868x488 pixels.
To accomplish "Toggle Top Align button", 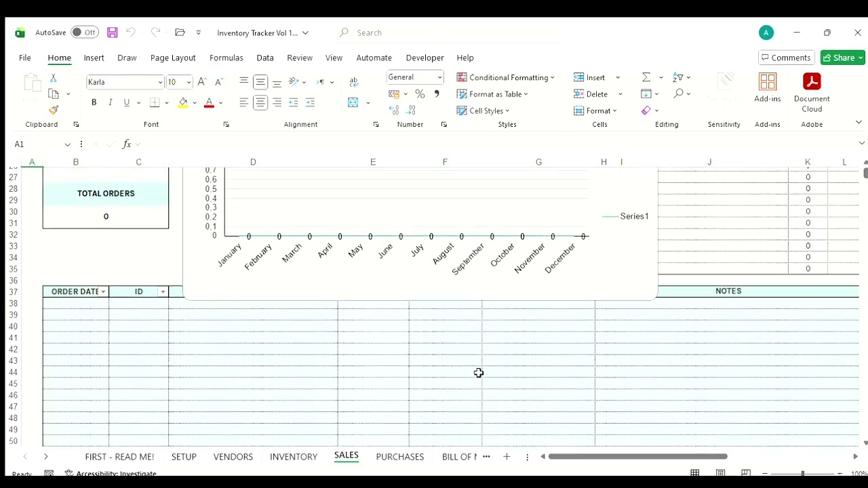I will click(x=244, y=82).
